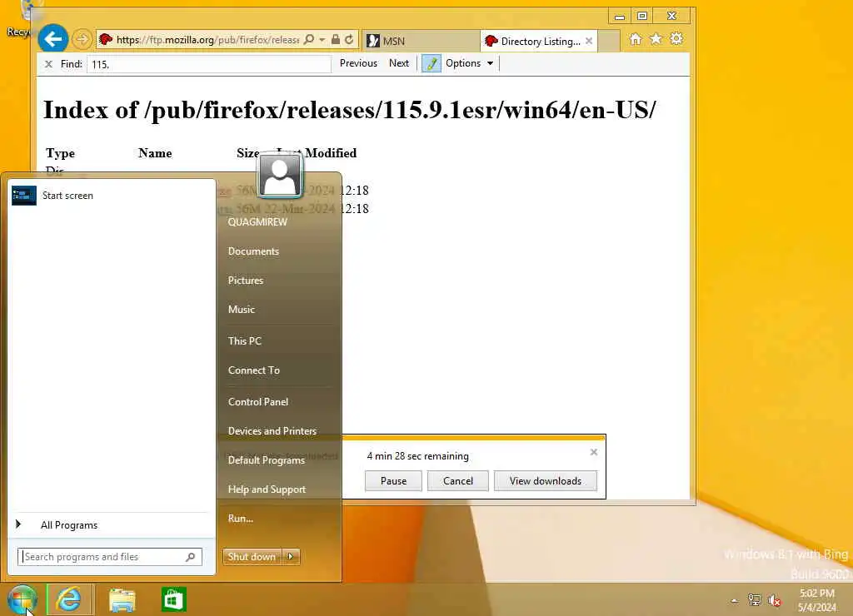Open Help and Support
This screenshot has height=616, width=853.
click(x=267, y=489)
